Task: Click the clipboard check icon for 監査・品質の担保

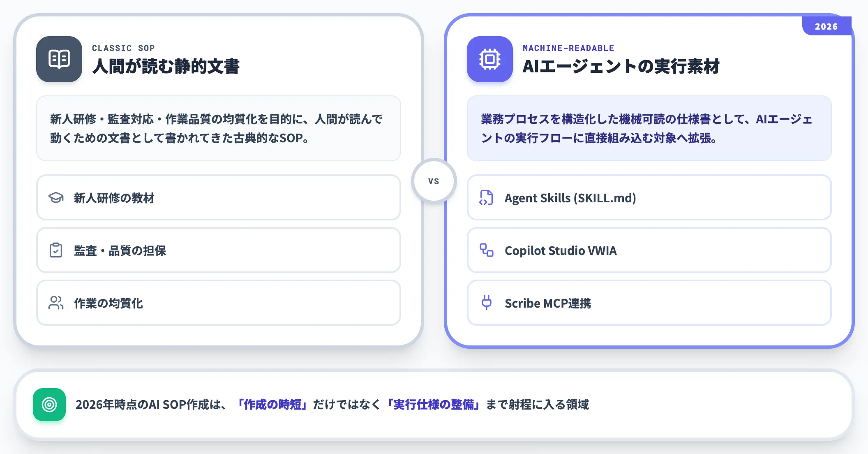Action: click(x=56, y=250)
